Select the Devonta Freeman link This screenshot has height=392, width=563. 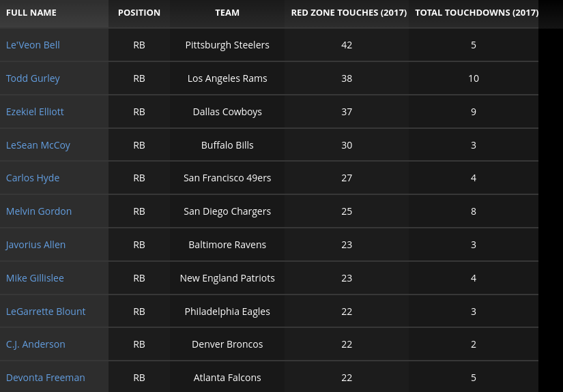coord(46,378)
